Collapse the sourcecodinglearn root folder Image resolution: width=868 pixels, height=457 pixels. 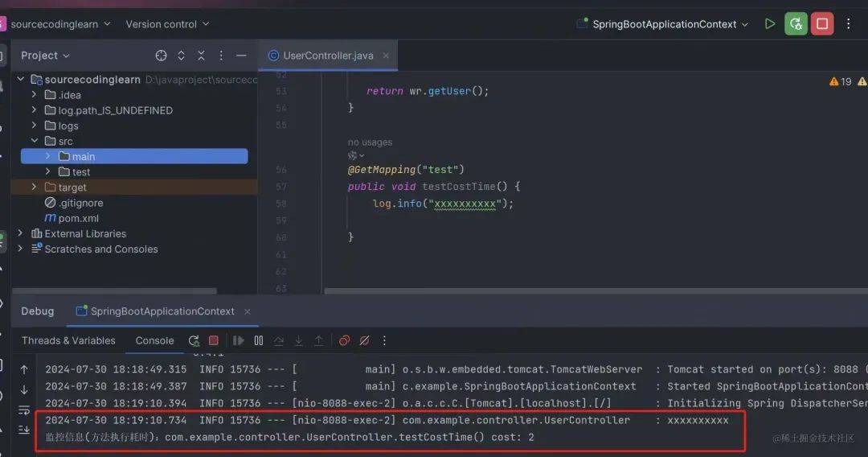click(x=20, y=79)
